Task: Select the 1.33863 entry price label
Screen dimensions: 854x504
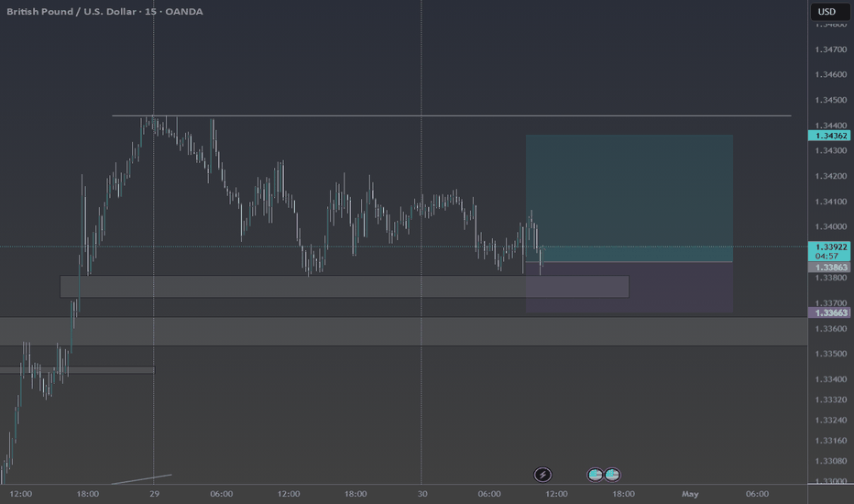Action: (829, 267)
